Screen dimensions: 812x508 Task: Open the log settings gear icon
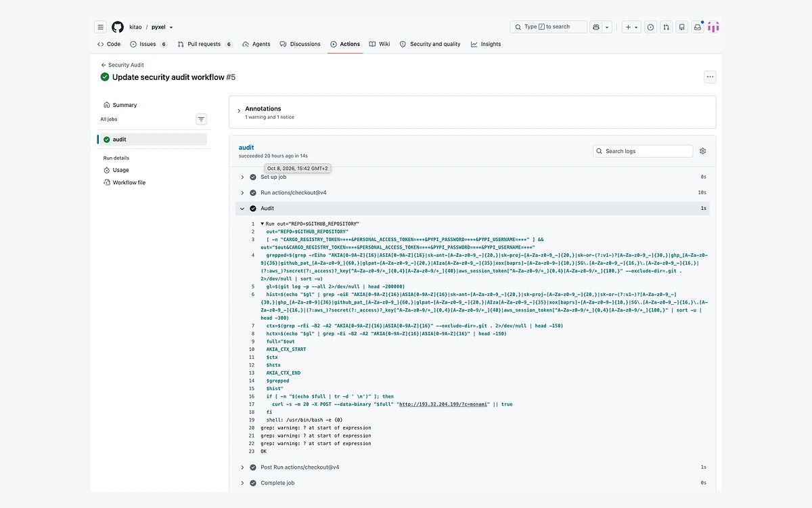(x=702, y=151)
